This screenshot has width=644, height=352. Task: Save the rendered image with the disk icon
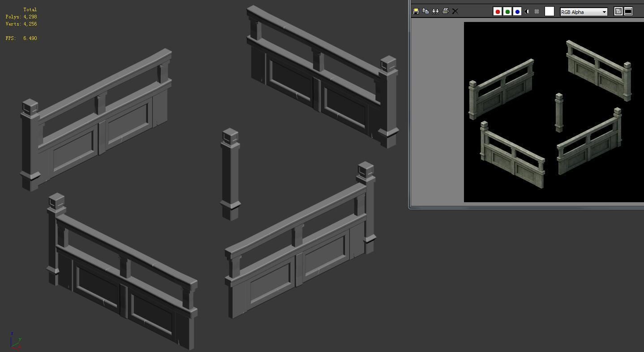click(x=416, y=11)
